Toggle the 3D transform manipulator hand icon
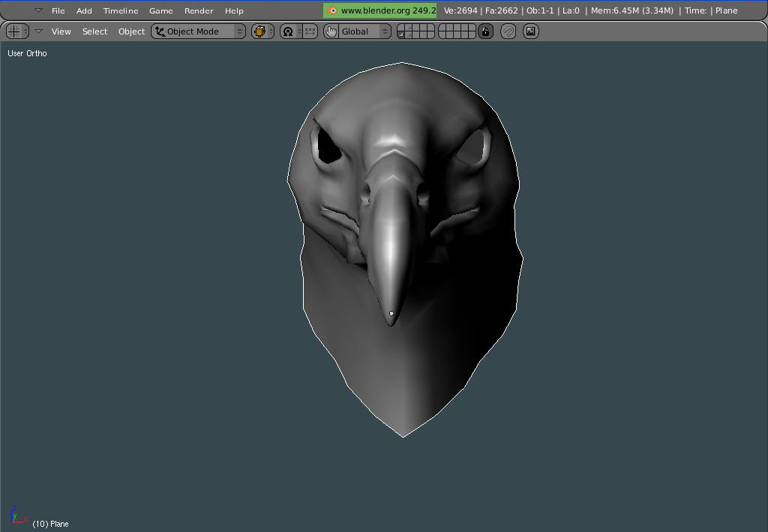The width and height of the screenshot is (768, 532). coord(331,31)
